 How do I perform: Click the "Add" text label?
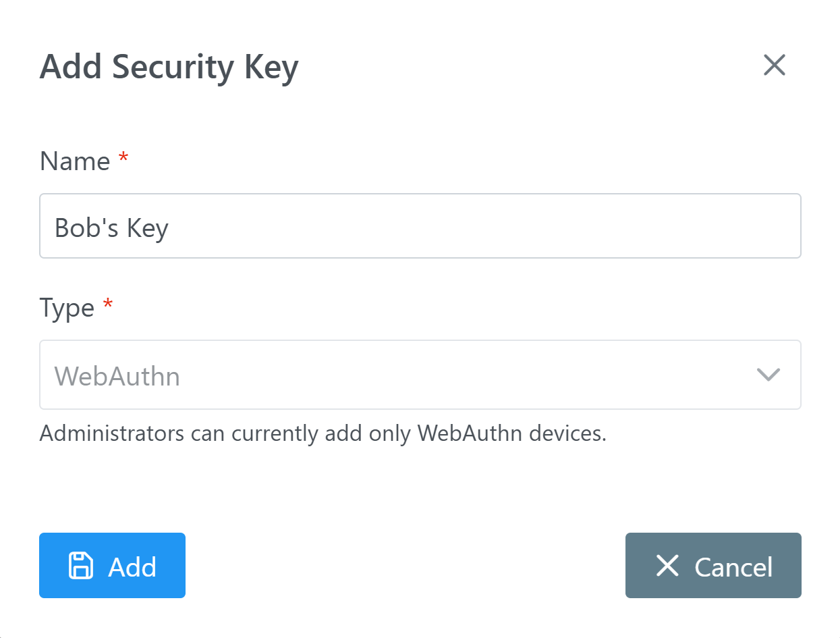coord(132,567)
